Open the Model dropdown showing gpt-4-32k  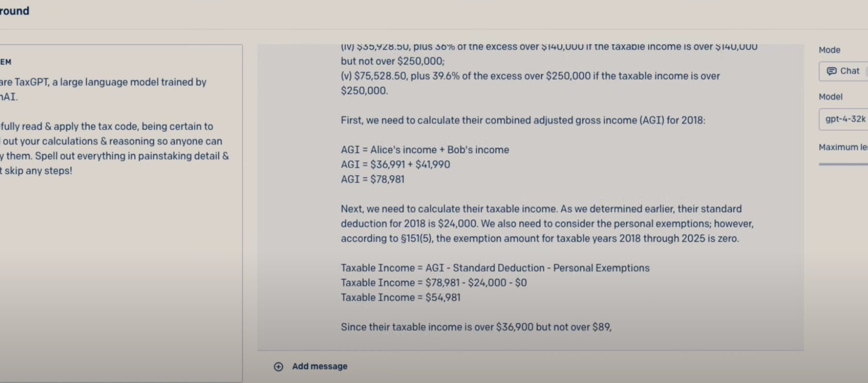click(x=843, y=119)
